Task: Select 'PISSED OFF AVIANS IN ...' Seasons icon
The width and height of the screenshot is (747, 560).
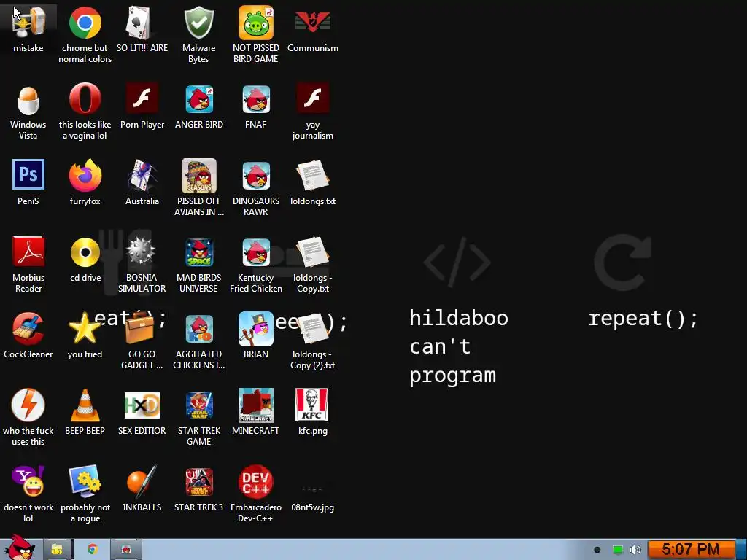Action: (x=198, y=176)
